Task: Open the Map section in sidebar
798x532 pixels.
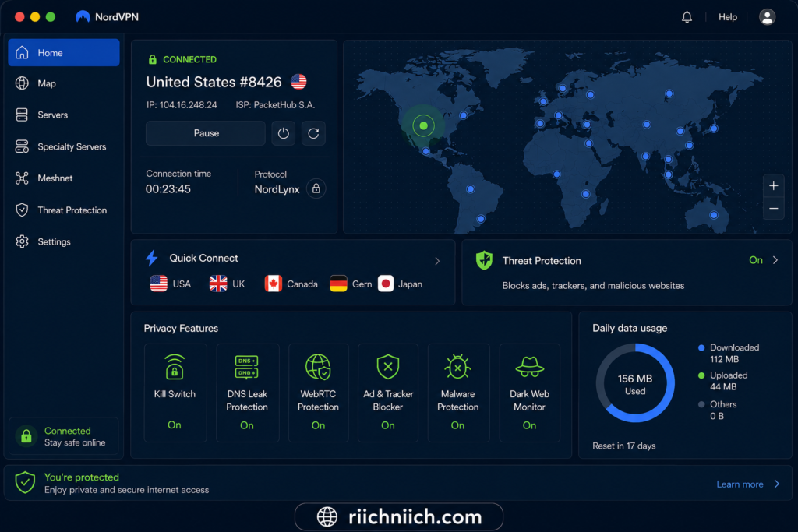Action: point(64,83)
